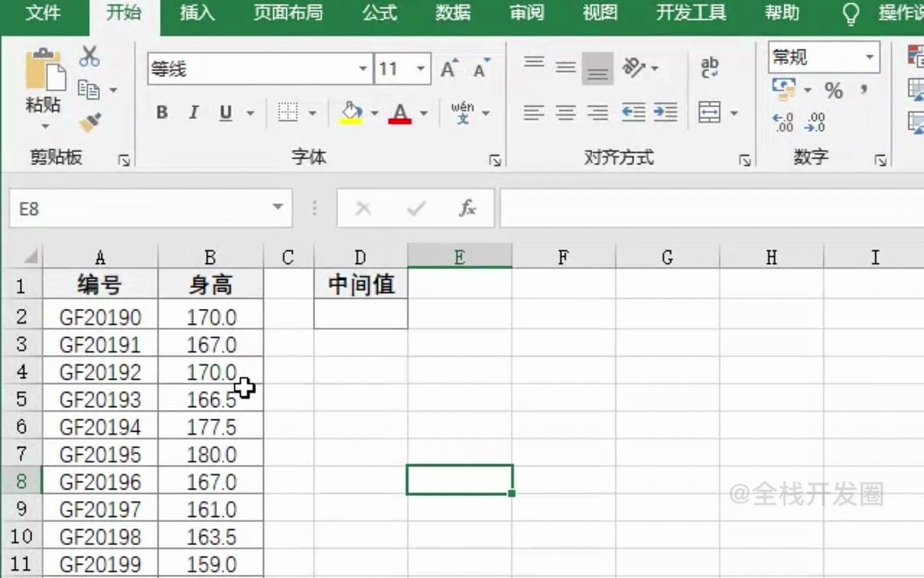Switch to 页面布局 tab
This screenshot has width=924, height=578.
(288, 13)
